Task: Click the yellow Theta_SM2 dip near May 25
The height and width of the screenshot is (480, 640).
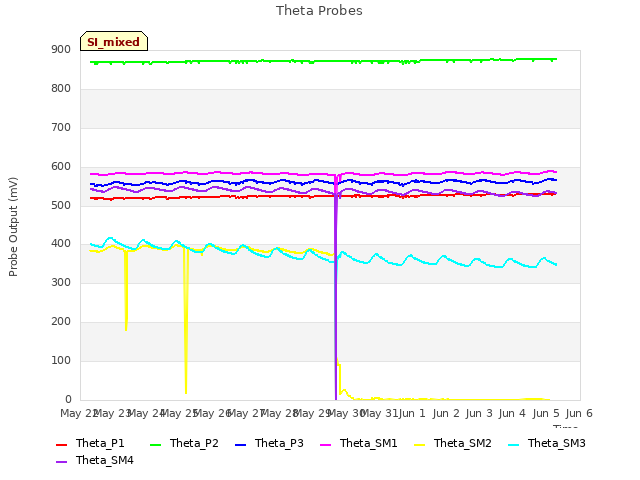Action: click(186, 321)
